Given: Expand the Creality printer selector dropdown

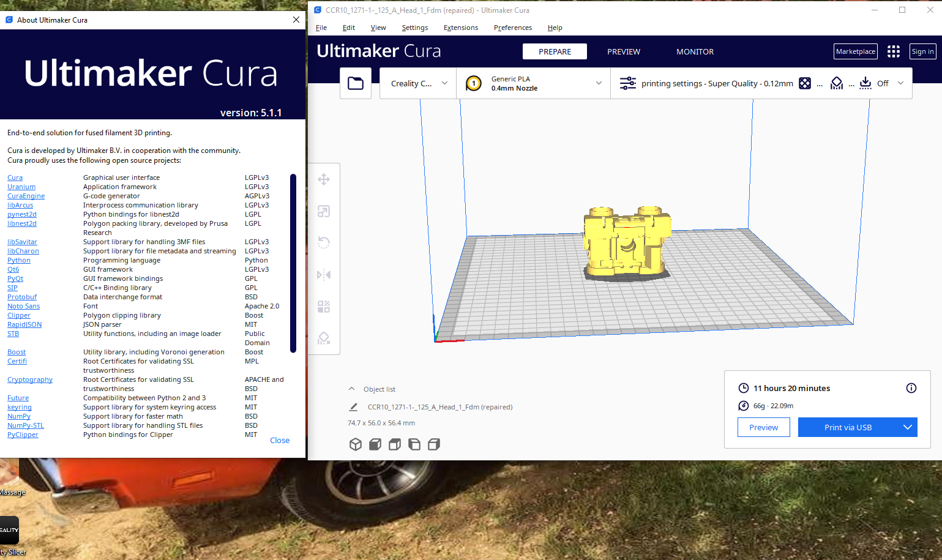Looking at the screenshot, I should [418, 83].
